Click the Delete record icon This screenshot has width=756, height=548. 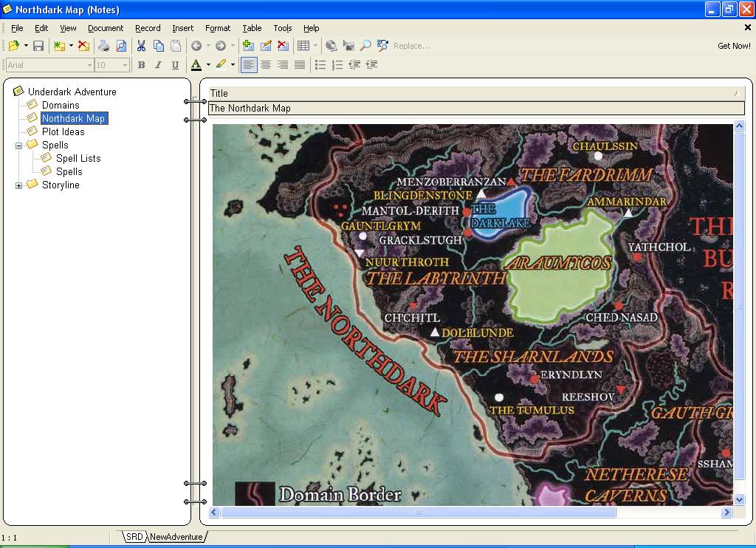pos(283,46)
